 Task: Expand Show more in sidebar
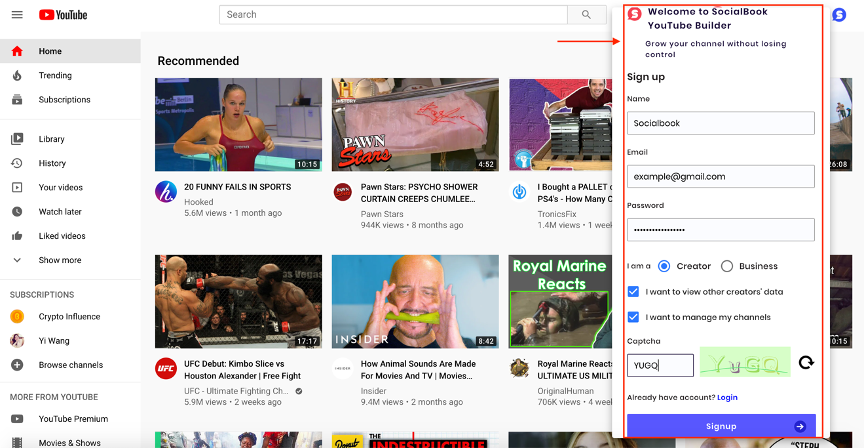[70, 260]
